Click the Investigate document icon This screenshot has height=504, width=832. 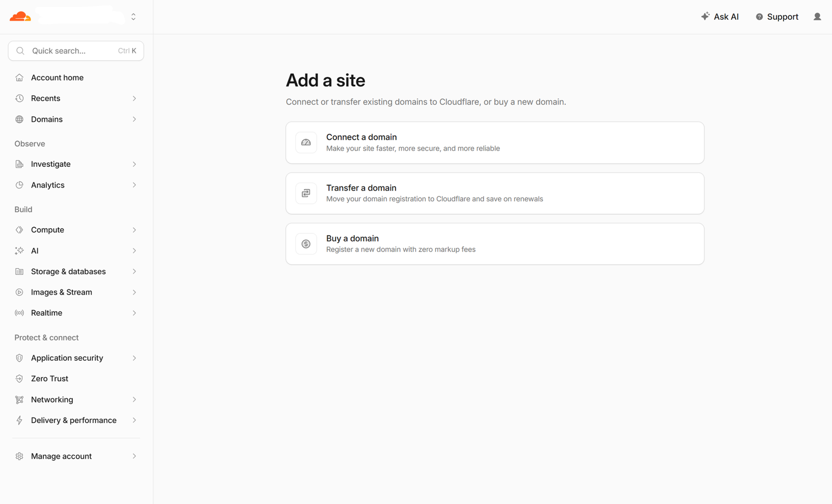pyautogui.click(x=19, y=164)
